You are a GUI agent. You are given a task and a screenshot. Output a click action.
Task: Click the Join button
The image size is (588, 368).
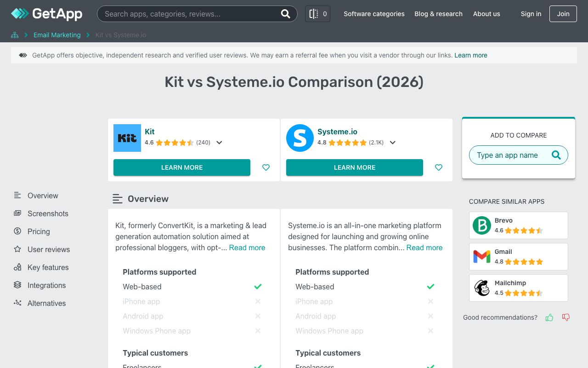pyautogui.click(x=563, y=14)
